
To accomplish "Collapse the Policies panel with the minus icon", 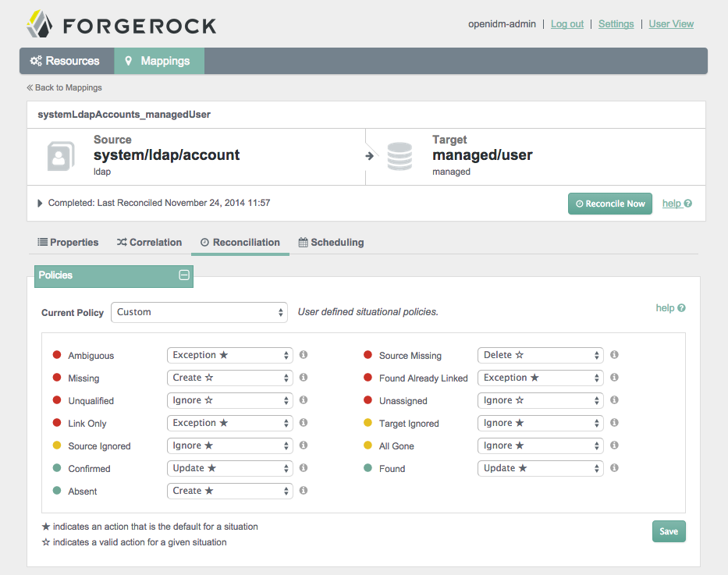I will pyautogui.click(x=184, y=275).
